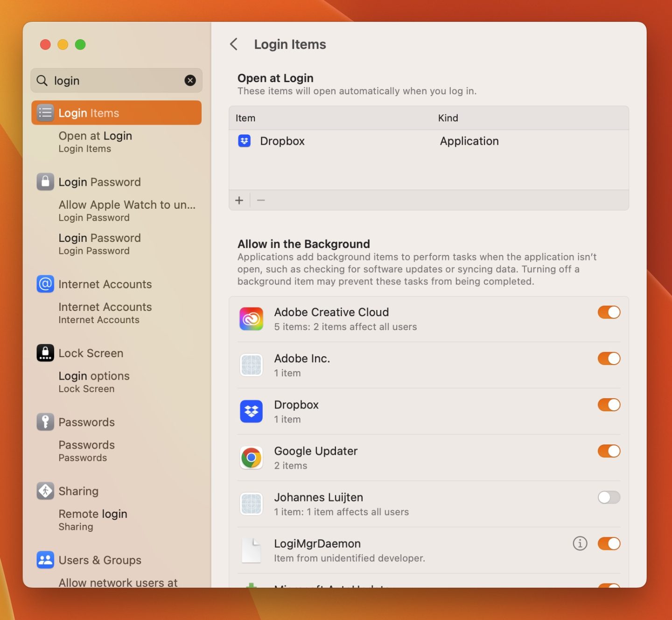672x620 pixels.
Task: Select Open at Login search result
Action: tap(116, 142)
